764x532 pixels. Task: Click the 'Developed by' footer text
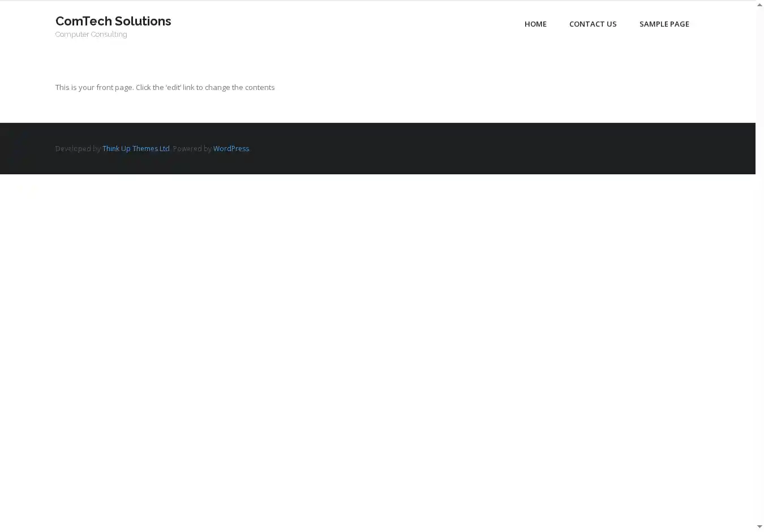(x=78, y=148)
